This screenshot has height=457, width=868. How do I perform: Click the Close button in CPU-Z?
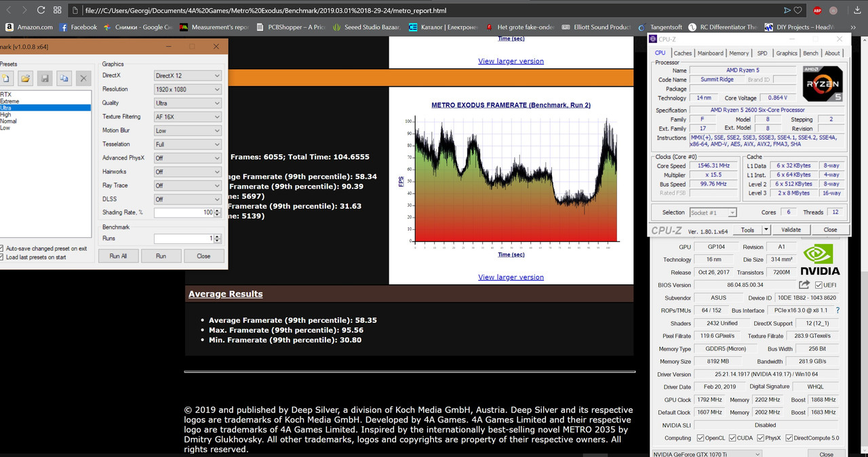830,230
